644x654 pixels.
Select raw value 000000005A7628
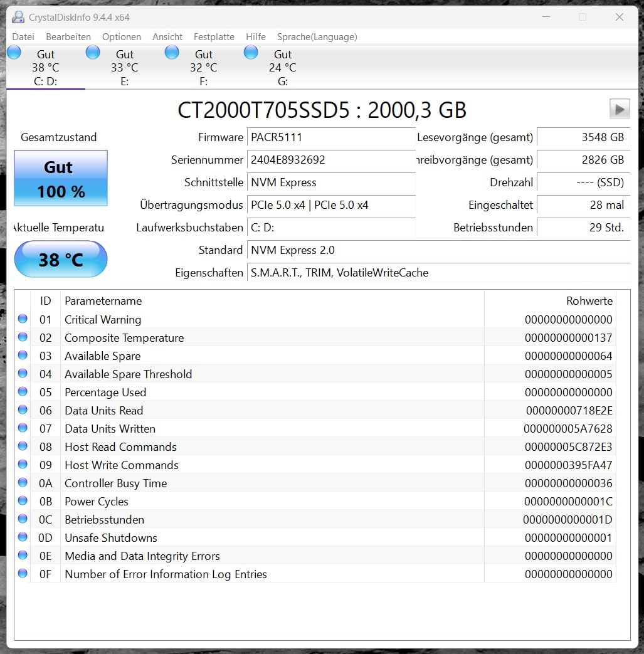(x=567, y=429)
